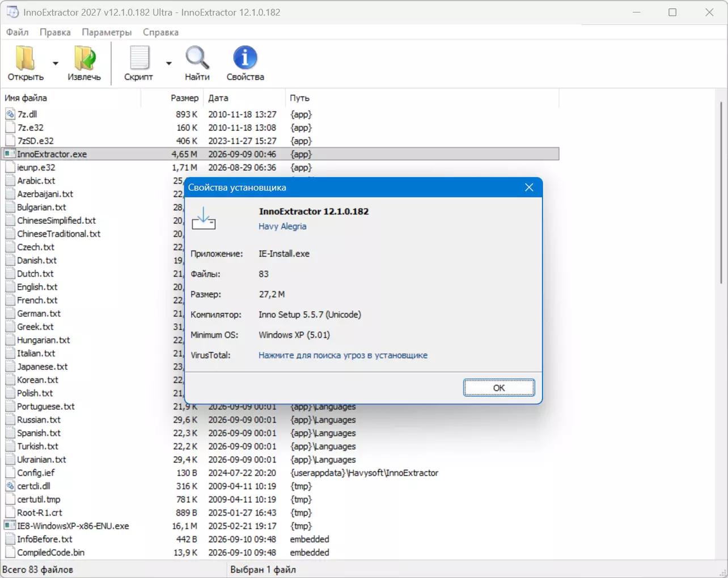The image size is (728, 578).
Task: Select the English.txt file name
Action: pyautogui.click(x=37, y=287)
